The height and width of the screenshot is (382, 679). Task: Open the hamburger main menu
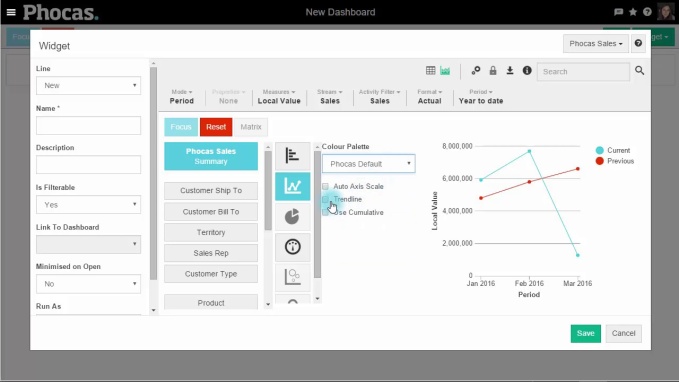(x=11, y=12)
